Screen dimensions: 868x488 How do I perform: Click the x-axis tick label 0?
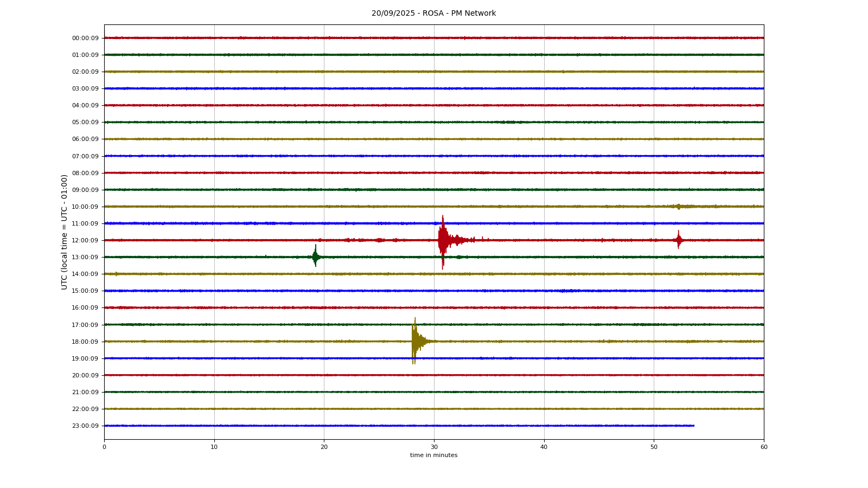(x=104, y=447)
